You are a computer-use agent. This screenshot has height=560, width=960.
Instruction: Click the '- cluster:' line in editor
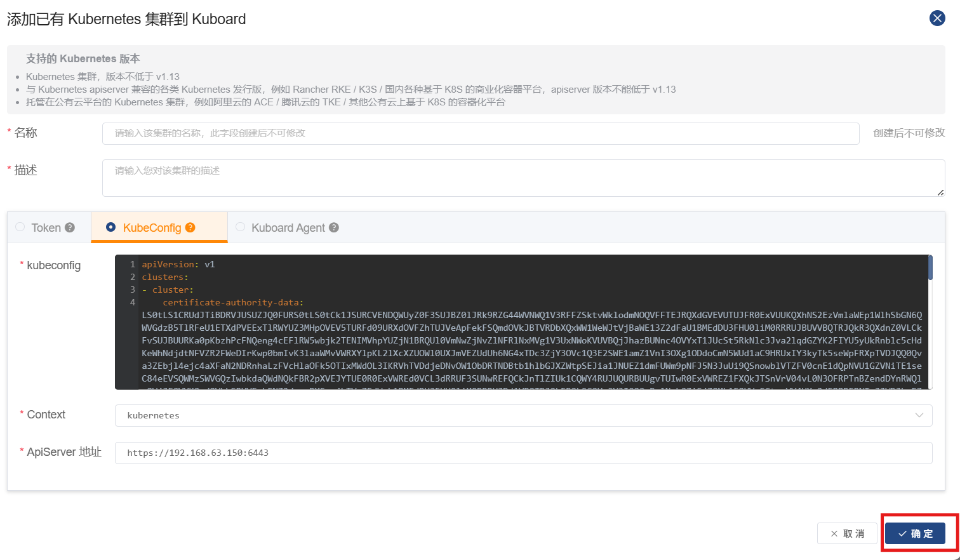pos(168,290)
